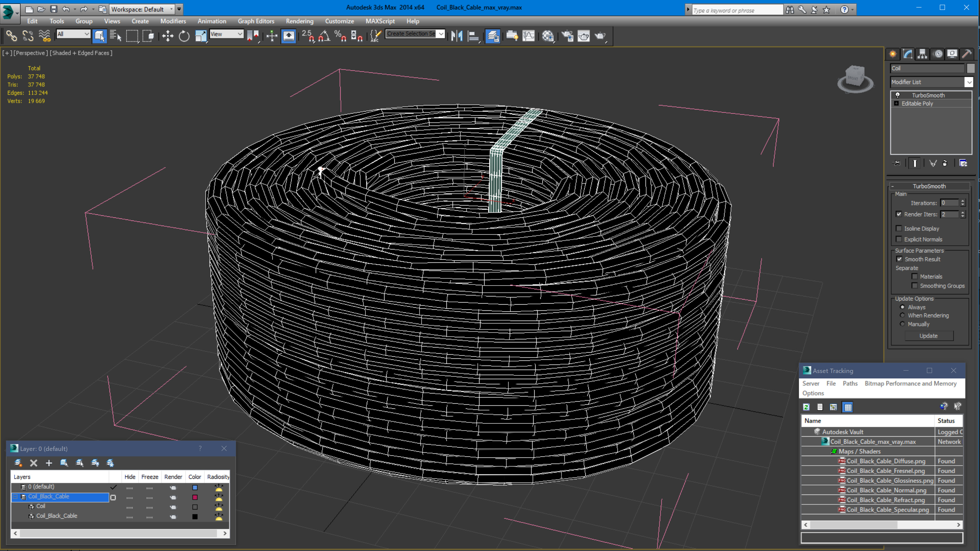Click the Perspective viewport label
Viewport: 980px width, 551px height.
pos(30,53)
